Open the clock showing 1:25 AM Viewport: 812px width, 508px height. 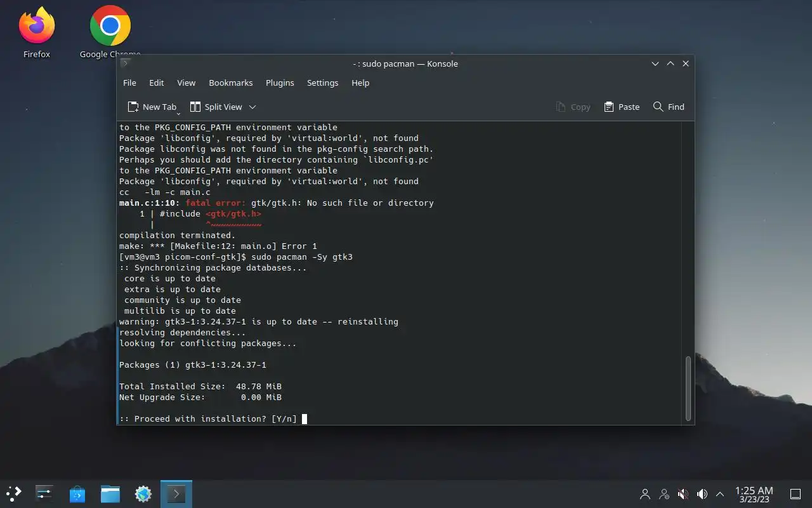click(x=754, y=494)
